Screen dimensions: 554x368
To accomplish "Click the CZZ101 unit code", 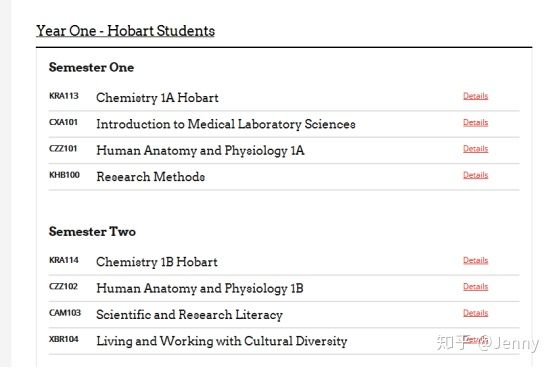I will pyautogui.click(x=63, y=149).
